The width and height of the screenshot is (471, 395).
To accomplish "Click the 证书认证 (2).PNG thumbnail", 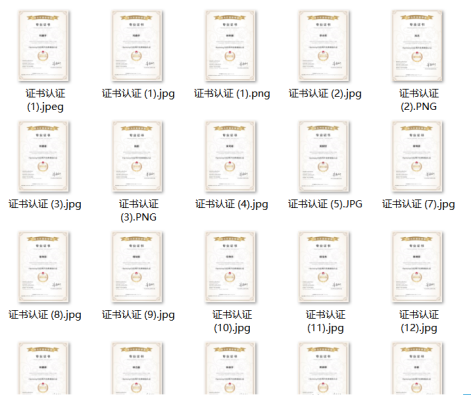I will 417,46.
